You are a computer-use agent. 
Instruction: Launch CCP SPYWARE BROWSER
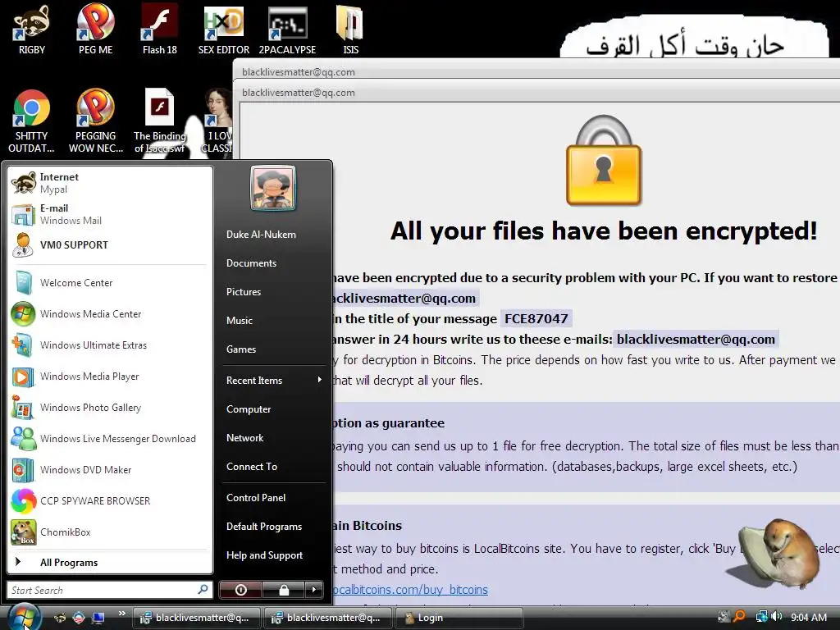coord(109,500)
